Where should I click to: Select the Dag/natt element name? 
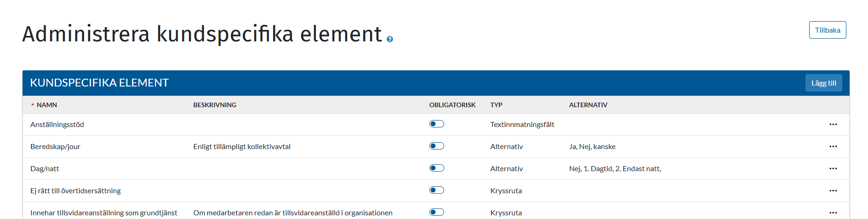(45, 169)
